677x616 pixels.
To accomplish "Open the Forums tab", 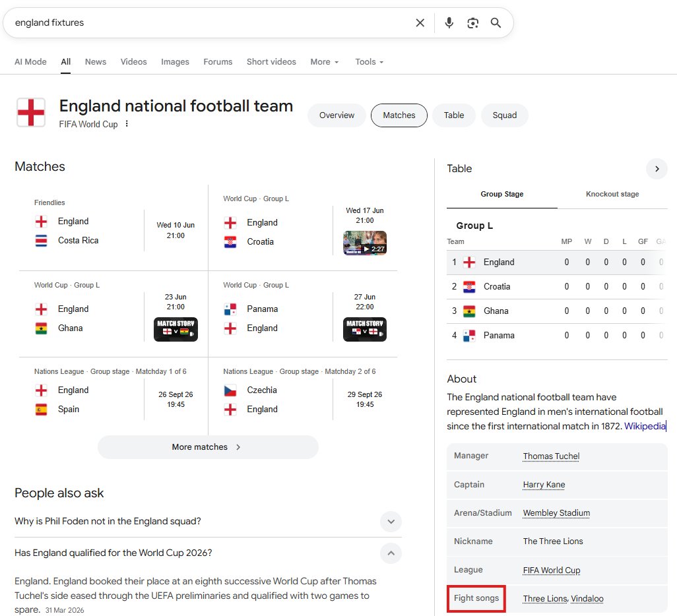I will 218,62.
